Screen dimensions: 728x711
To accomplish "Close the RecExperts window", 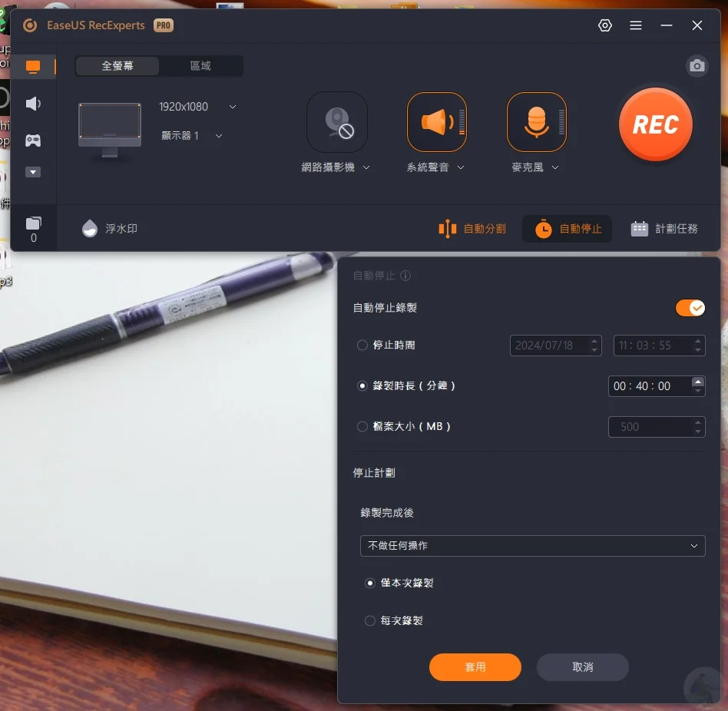I will (x=697, y=25).
